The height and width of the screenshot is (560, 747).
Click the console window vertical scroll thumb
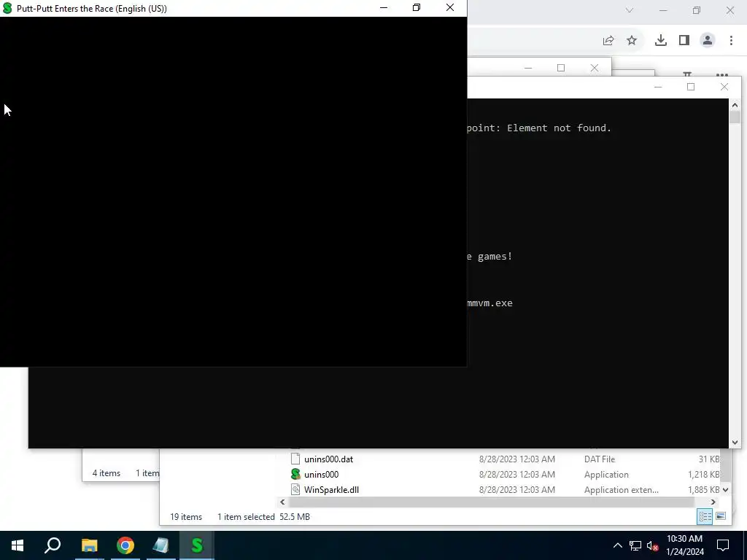[x=735, y=117]
